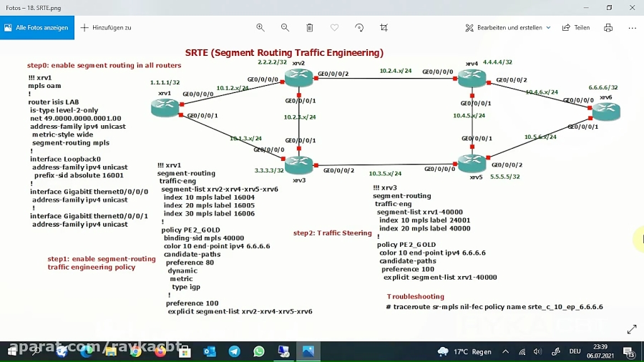
Task: Mark photo as favorite with heart icon
Action: pyautogui.click(x=334, y=27)
